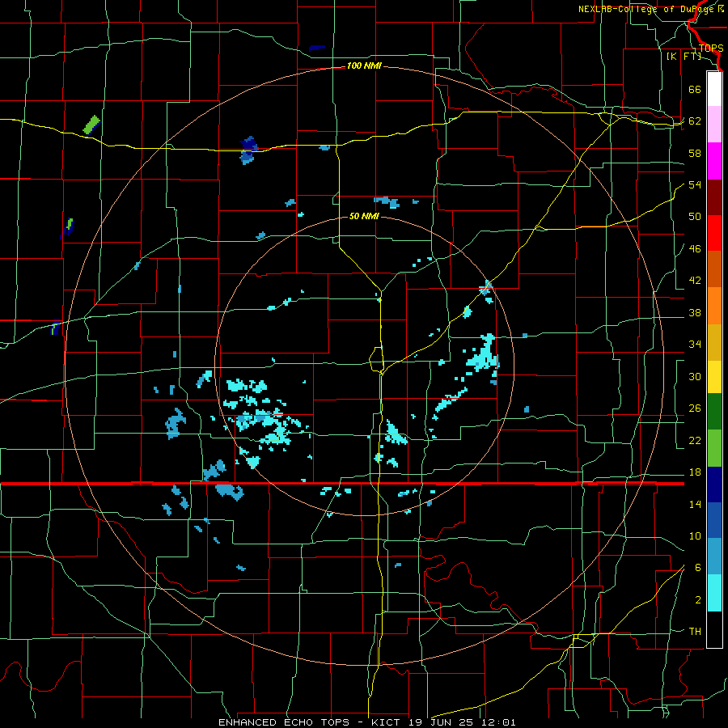Pick the dark green legend swatch
This screenshot has width=728, height=728.
tap(714, 412)
